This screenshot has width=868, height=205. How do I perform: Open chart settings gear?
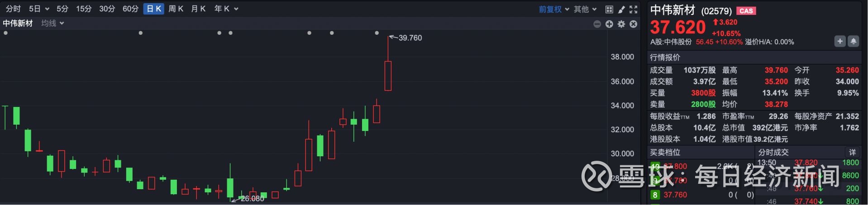(621, 24)
